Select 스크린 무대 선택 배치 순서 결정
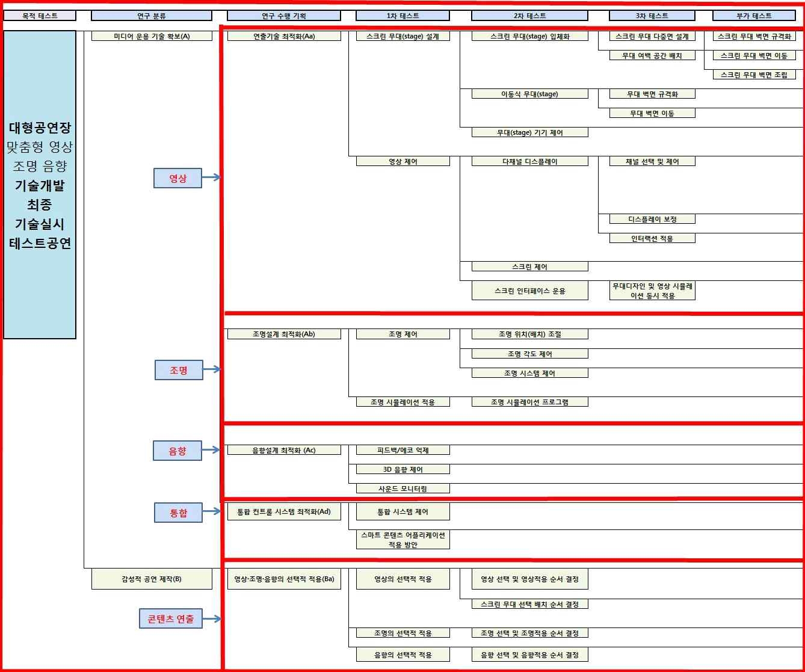805x672 pixels. (x=529, y=604)
